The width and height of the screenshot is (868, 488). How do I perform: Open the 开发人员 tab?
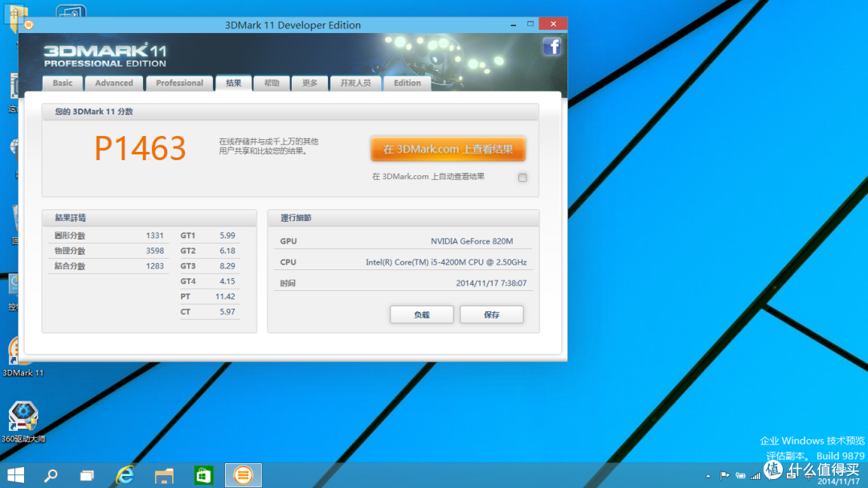tap(355, 83)
